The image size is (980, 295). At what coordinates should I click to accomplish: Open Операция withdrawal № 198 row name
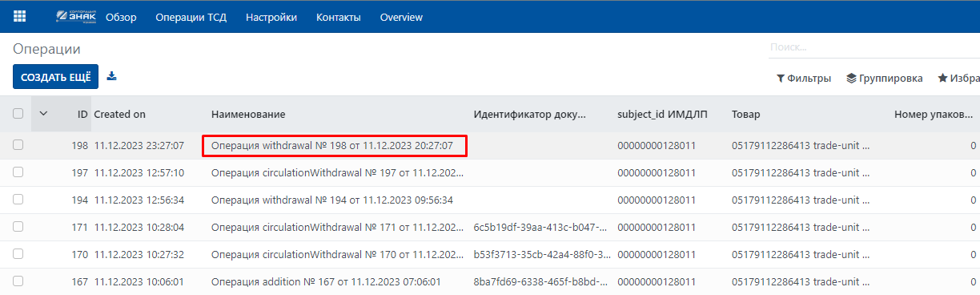[x=332, y=146]
